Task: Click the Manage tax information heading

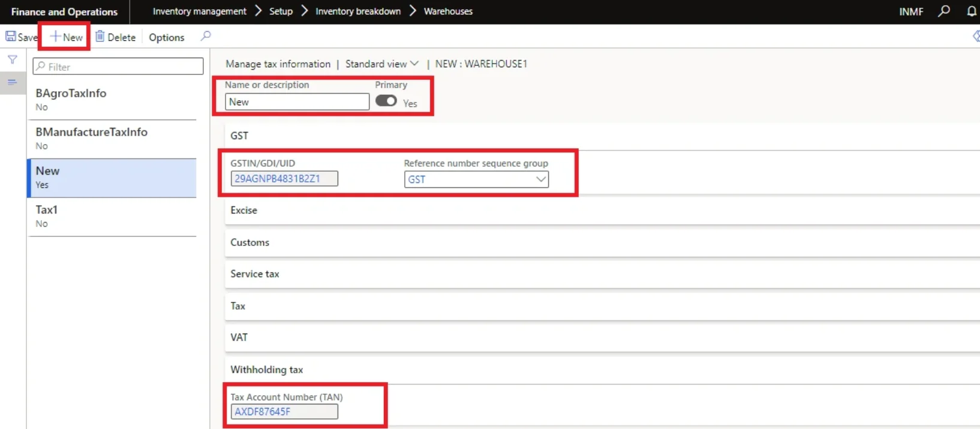Action: pyautogui.click(x=278, y=64)
